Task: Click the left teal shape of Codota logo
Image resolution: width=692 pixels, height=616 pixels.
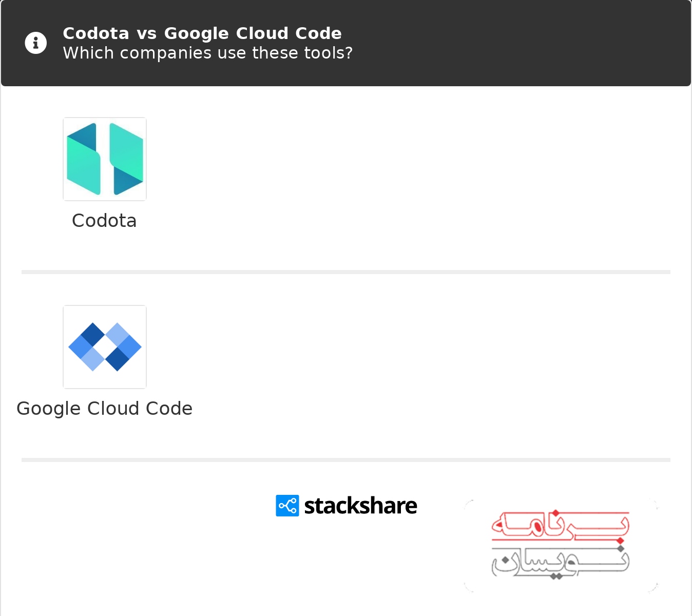Action: [83, 159]
